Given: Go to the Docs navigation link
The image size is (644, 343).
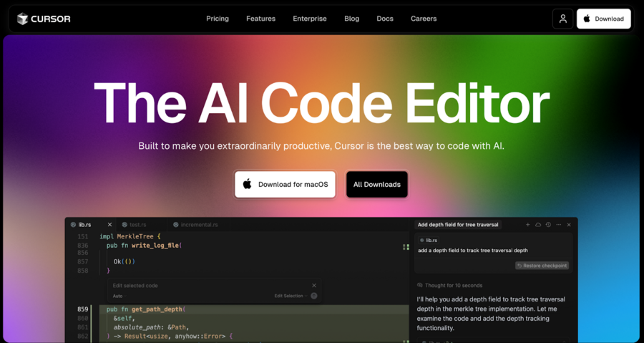Looking at the screenshot, I should pos(385,19).
